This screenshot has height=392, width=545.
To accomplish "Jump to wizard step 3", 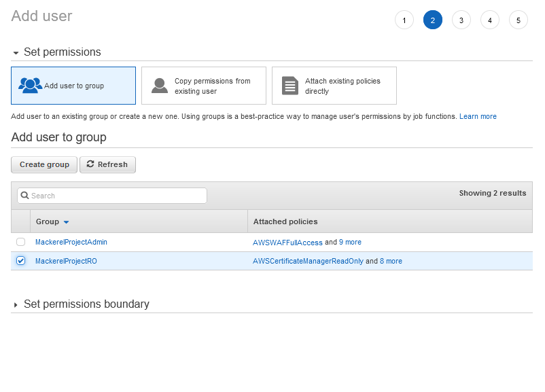I will (x=461, y=20).
